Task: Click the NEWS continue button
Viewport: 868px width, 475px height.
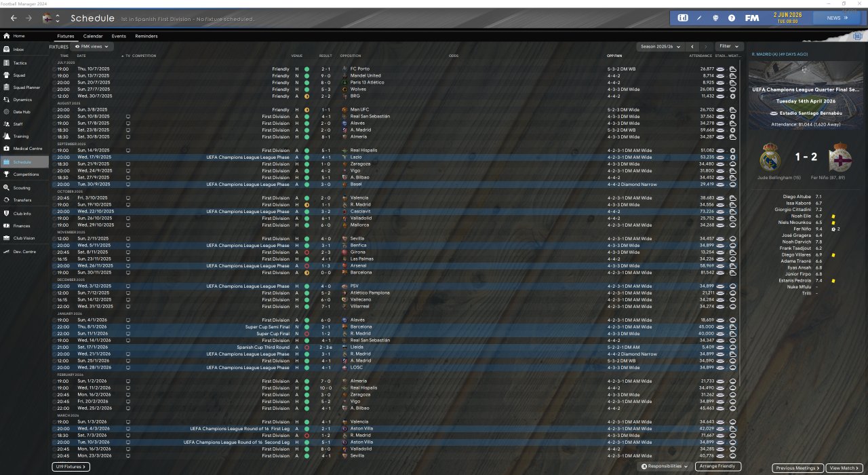Action: click(x=837, y=18)
